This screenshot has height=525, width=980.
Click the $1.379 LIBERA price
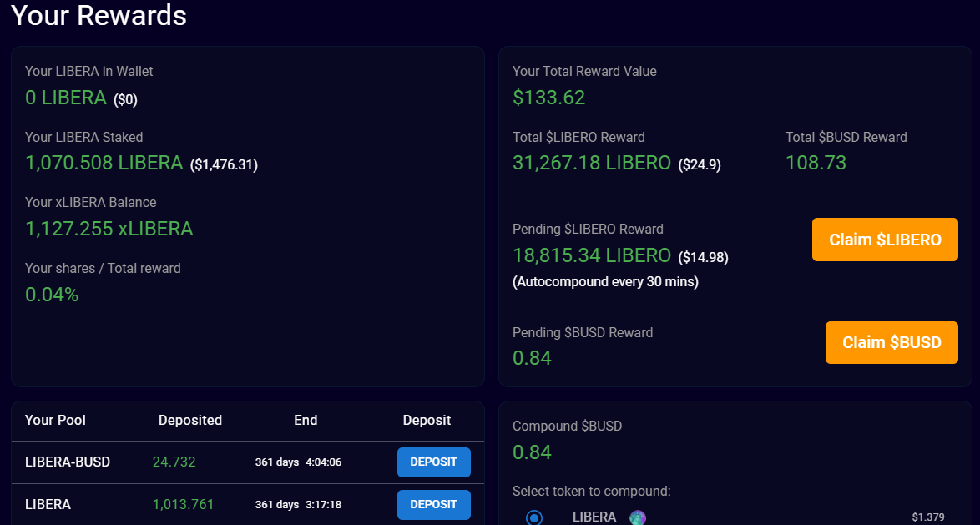point(928,517)
